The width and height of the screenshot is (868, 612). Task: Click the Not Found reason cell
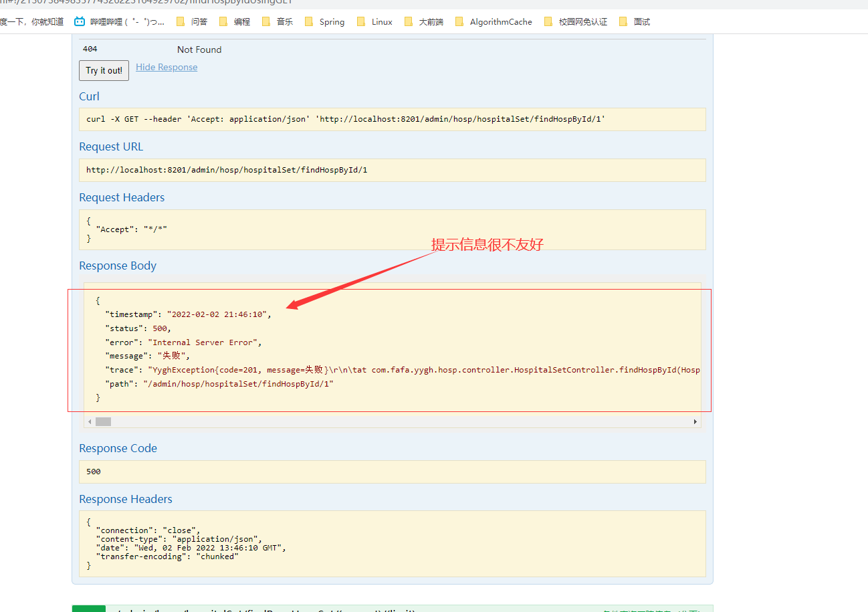click(199, 49)
